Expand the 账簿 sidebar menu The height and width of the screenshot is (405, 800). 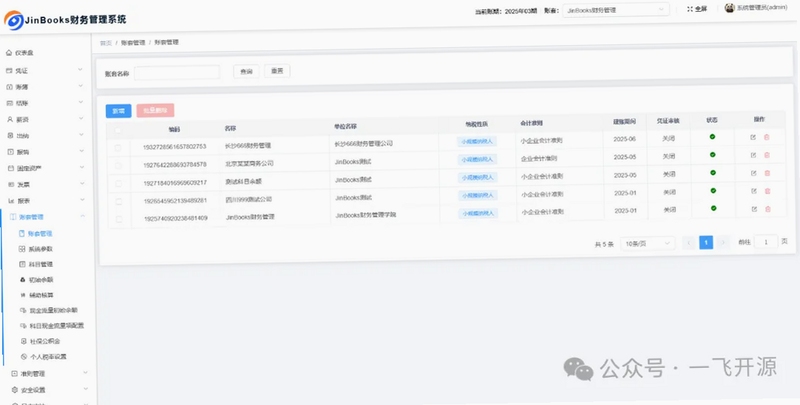pos(45,87)
